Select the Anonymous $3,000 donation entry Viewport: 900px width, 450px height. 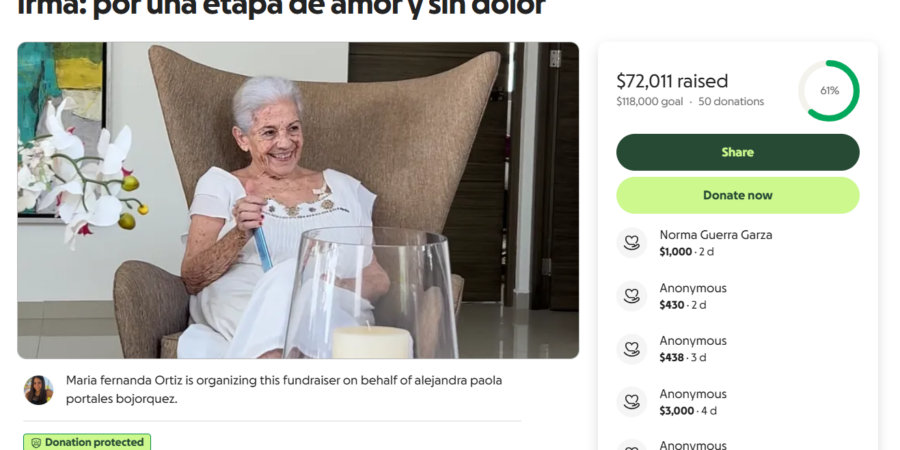pyautogui.click(x=738, y=402)
